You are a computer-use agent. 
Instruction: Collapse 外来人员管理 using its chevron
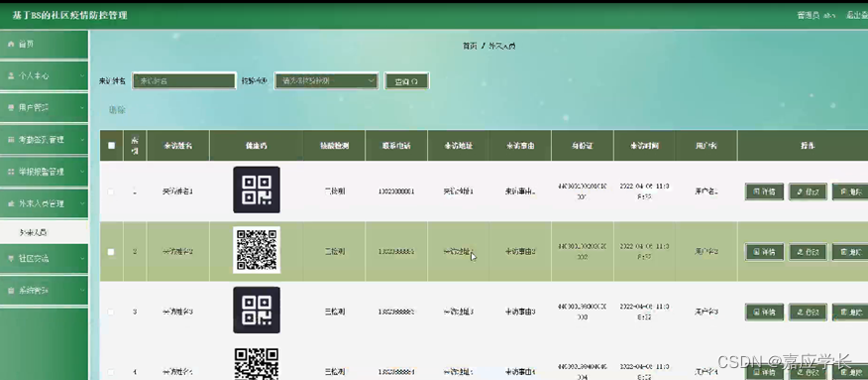pos(82,203)
